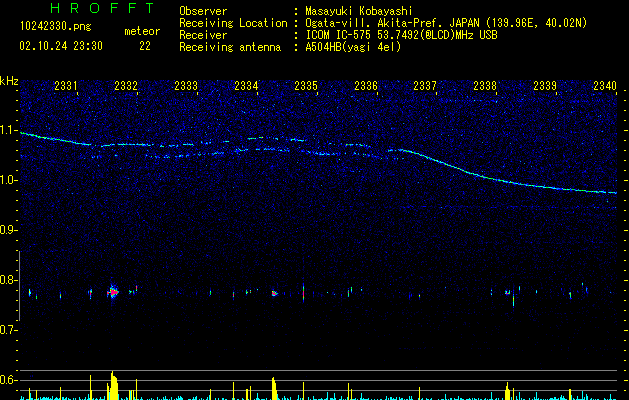Image resolution: width=629 pixels, height=400 pixels.
Task: Click the strong red meteor echo after 2332
Action: point(114,292)
